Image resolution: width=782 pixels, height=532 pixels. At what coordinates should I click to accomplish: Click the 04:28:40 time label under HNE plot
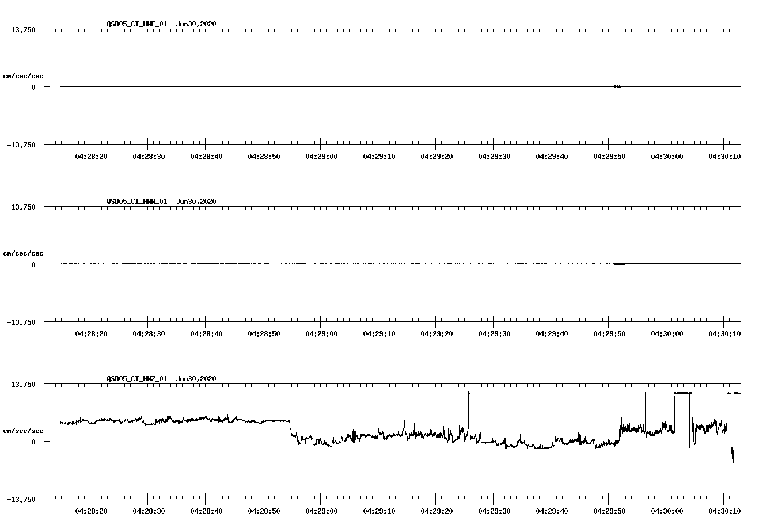click(x=206, y=157)
